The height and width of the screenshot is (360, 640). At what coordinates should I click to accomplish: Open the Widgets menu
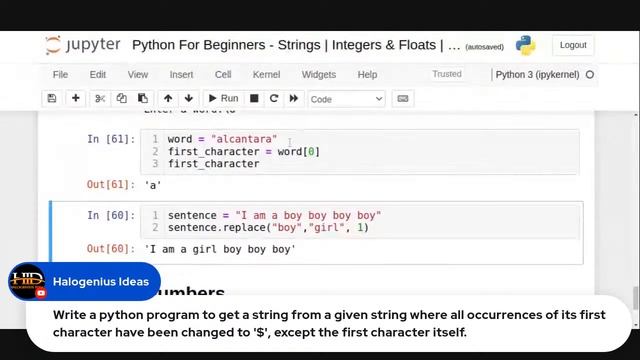click(319, 75)
